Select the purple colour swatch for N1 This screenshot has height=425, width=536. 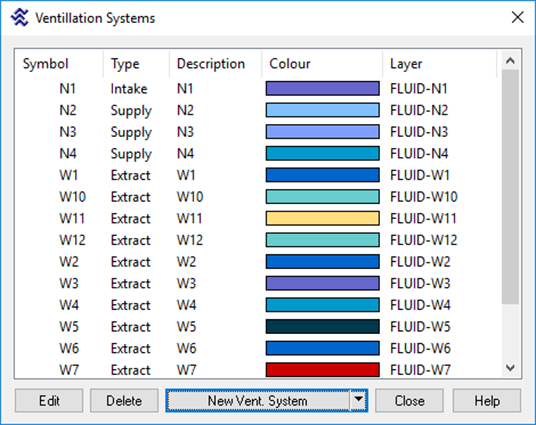pos(323,89)
